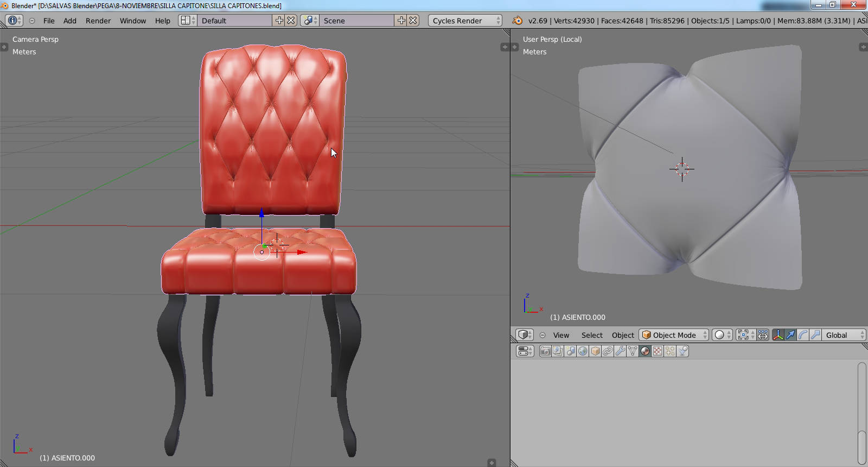The width and height of the screenshot is (868, 467).
Task: Switch to the Render Layers properties tab
Action: click(x=558, y=351)
